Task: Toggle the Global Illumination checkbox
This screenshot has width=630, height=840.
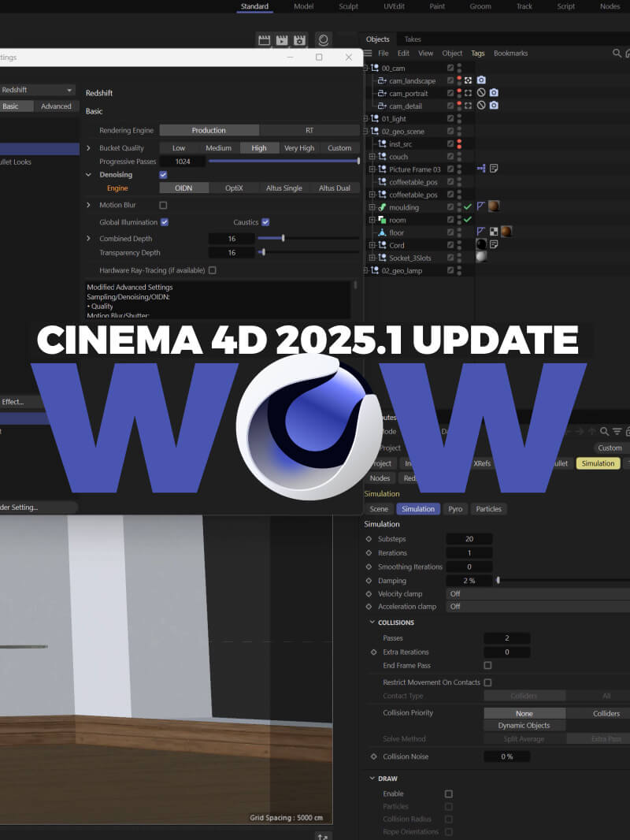Action: click(165, 221)
